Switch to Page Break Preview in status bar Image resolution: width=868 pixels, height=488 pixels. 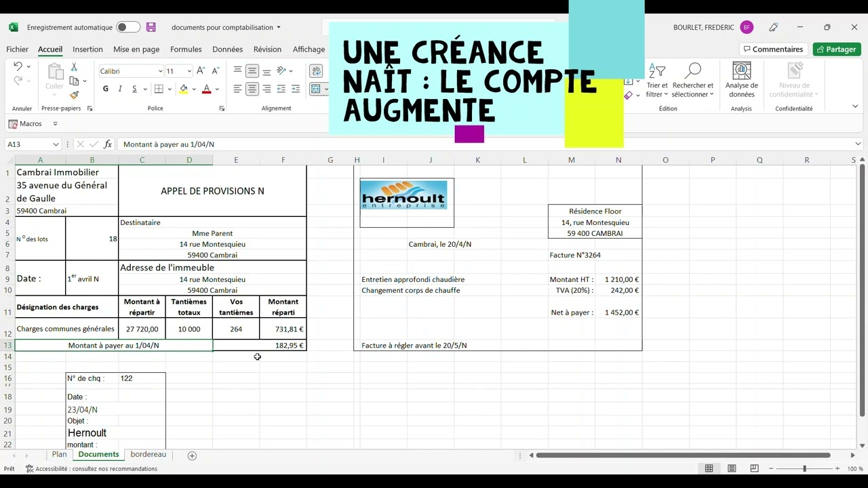[754, 468]
